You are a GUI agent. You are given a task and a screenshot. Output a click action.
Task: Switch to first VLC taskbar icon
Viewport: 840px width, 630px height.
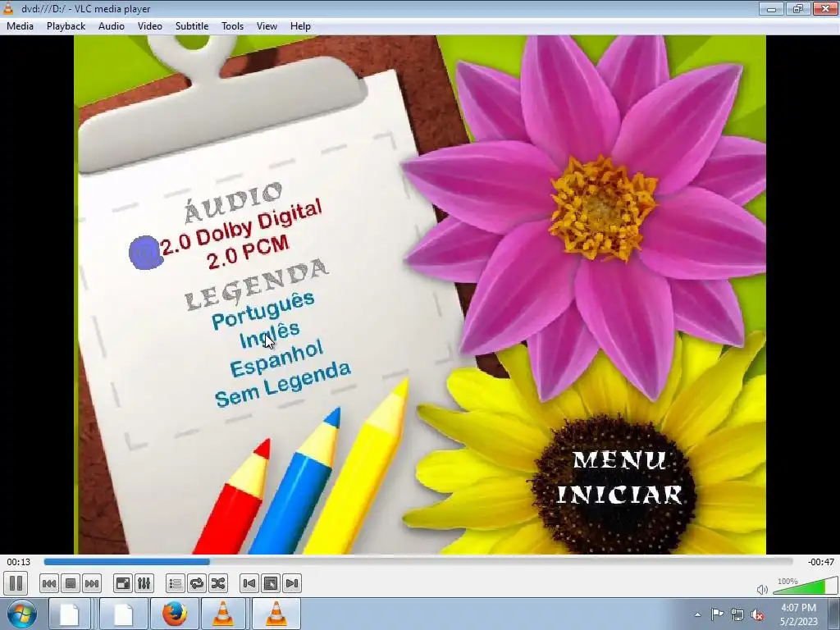(223, 614)
